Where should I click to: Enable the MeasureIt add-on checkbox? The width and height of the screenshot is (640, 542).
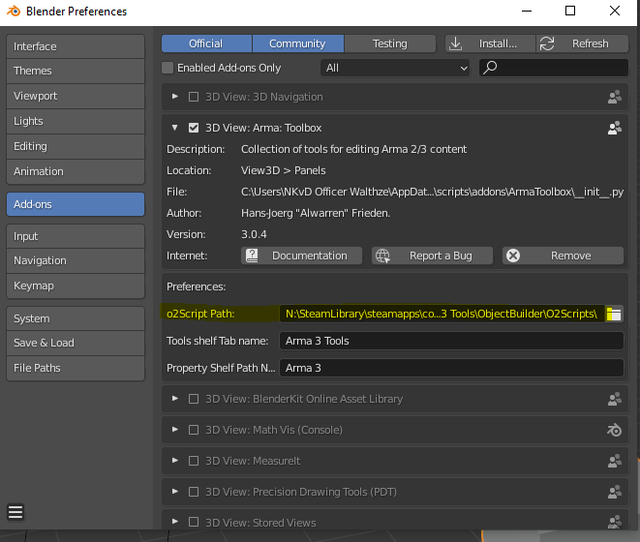coord(193,461)
